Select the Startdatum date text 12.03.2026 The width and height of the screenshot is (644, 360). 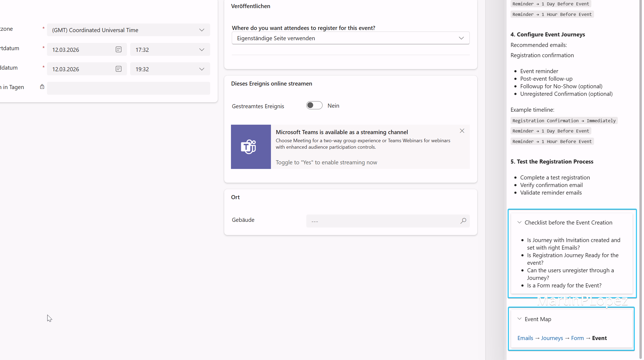point(66,49)
